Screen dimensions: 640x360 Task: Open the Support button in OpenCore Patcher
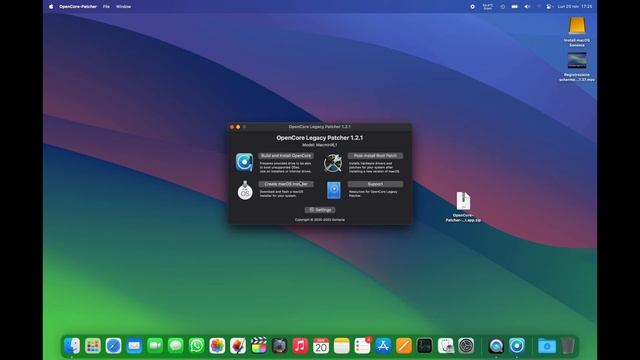(375, 184)
